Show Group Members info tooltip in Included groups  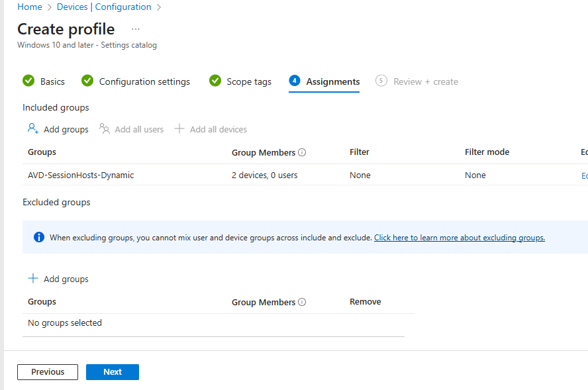pos(302,152)
